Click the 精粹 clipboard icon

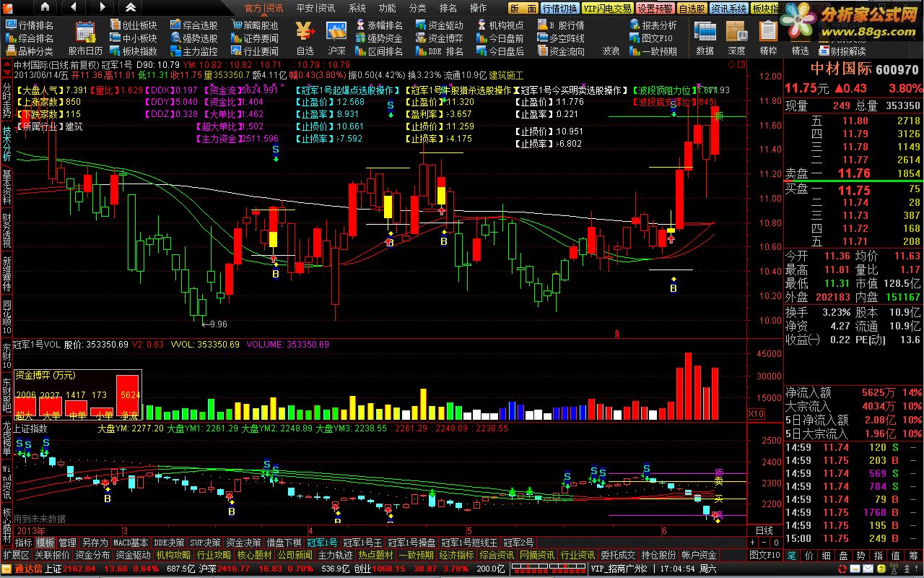(x=768, y=38)
